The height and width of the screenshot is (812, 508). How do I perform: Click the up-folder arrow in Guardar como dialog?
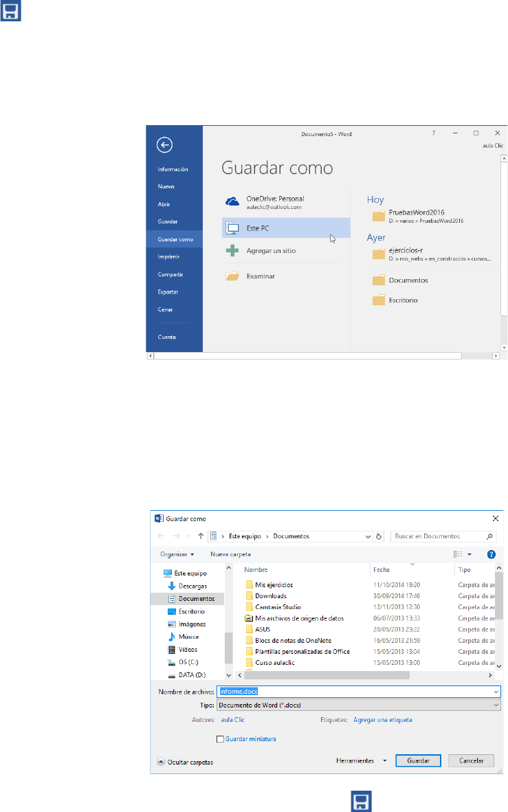(200, 536)
